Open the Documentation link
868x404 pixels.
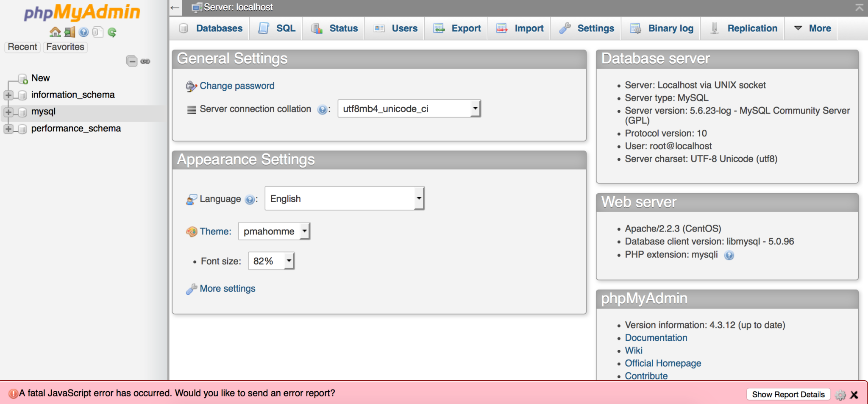[656, 338]
